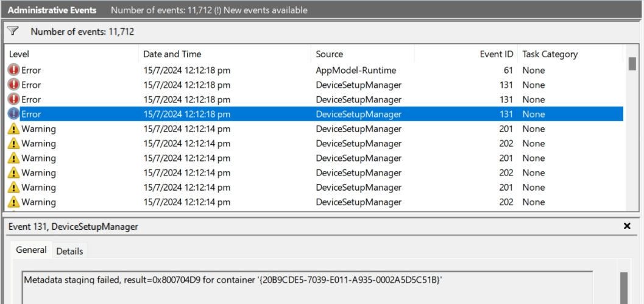Sort by the Event ID column header

(465, 54)
